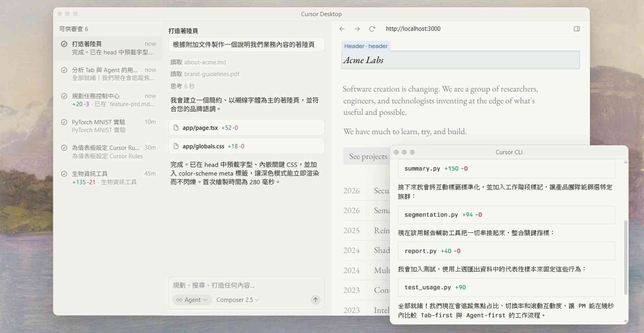
Task: Click the Header · header element label
Action: pyautogui.click(x=366, y=46)
